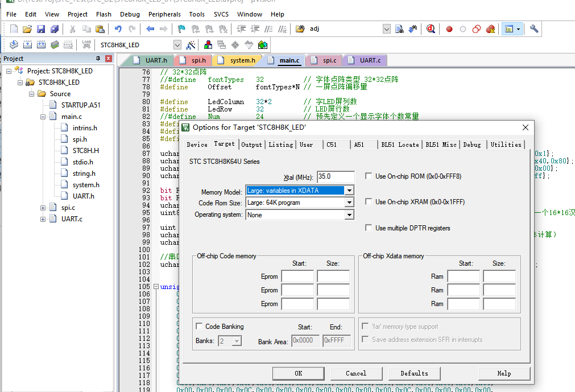Click Cancel in the Options dialog

coord(356,373)
